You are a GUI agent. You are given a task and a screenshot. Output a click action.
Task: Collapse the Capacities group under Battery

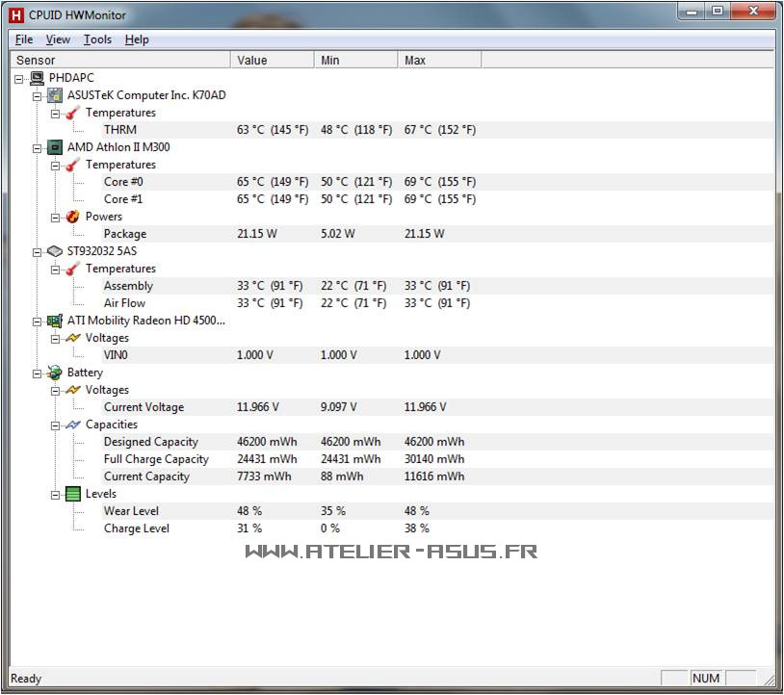point(56,425)
